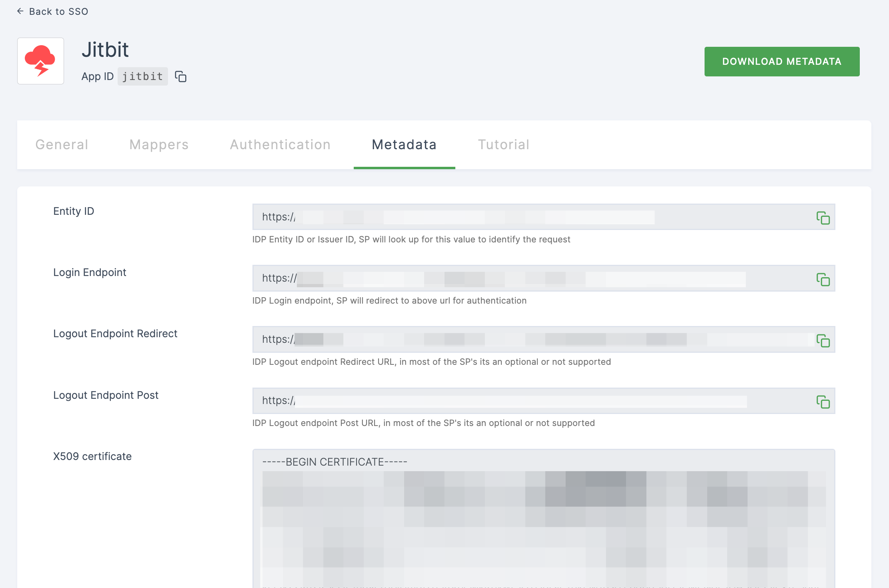
Task: Click the 'Logout Endpoint Redirect' label
Action: pos(115,334)
